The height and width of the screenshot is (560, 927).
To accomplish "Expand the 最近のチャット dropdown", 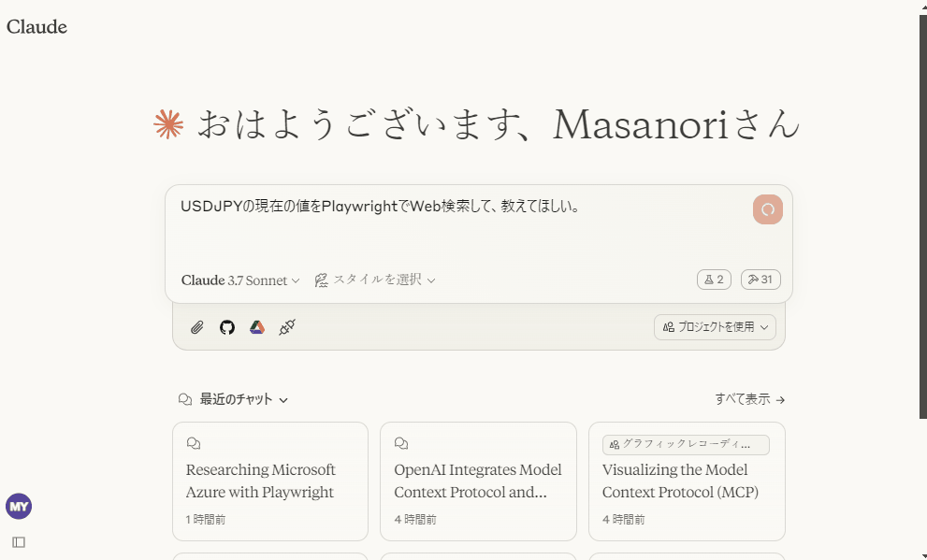I will click(243, 400).
